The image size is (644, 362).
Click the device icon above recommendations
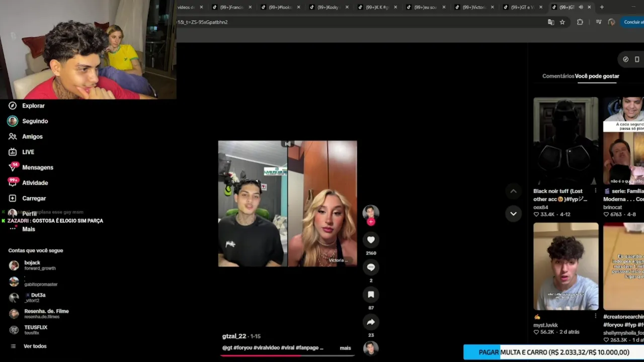[637, 59]
